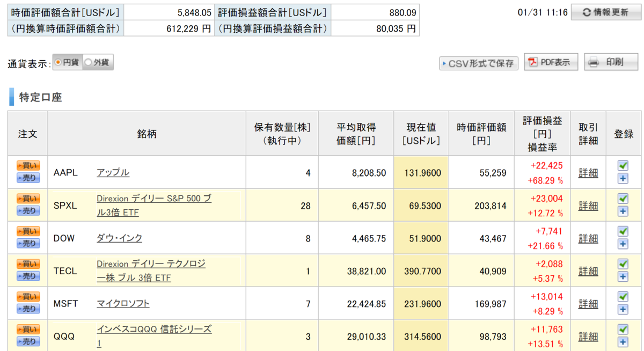Click the plus register icon for QQQ
This screenshot has width=644, height=351.
[x=623, y=342]
